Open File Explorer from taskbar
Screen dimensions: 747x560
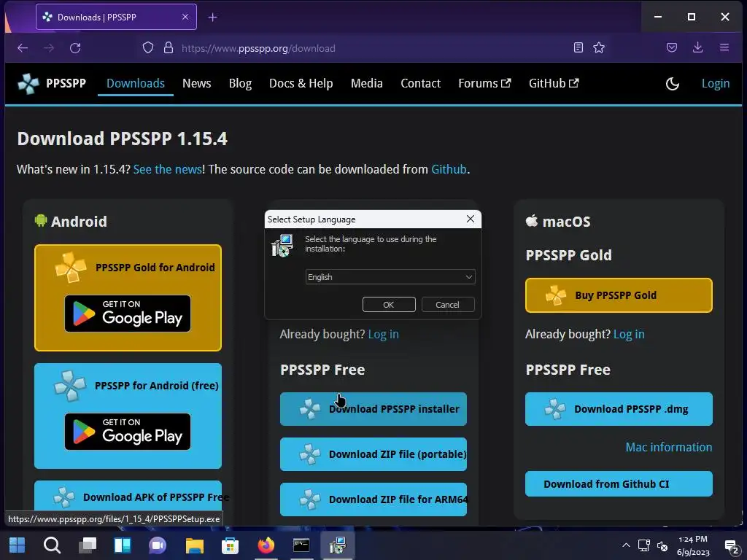point(194,545)
